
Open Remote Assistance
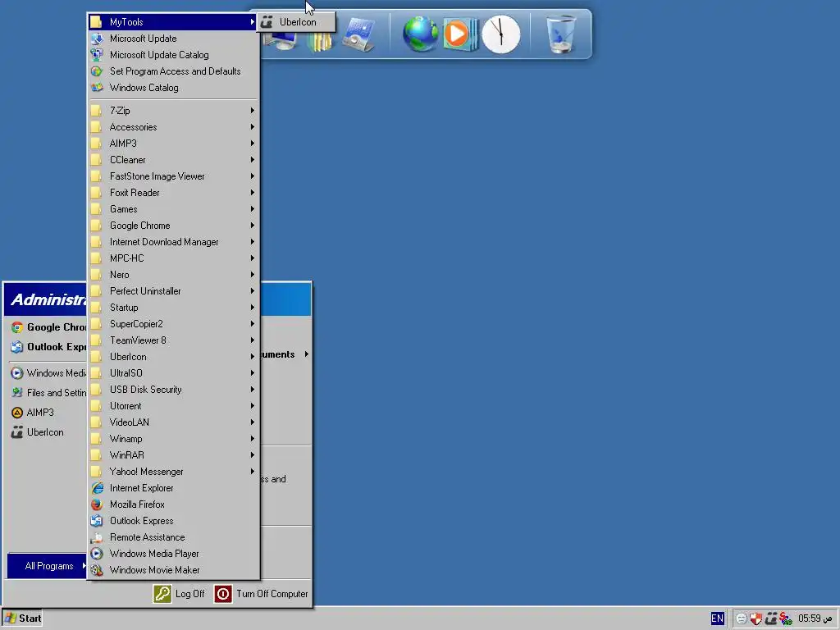point(174,537)
